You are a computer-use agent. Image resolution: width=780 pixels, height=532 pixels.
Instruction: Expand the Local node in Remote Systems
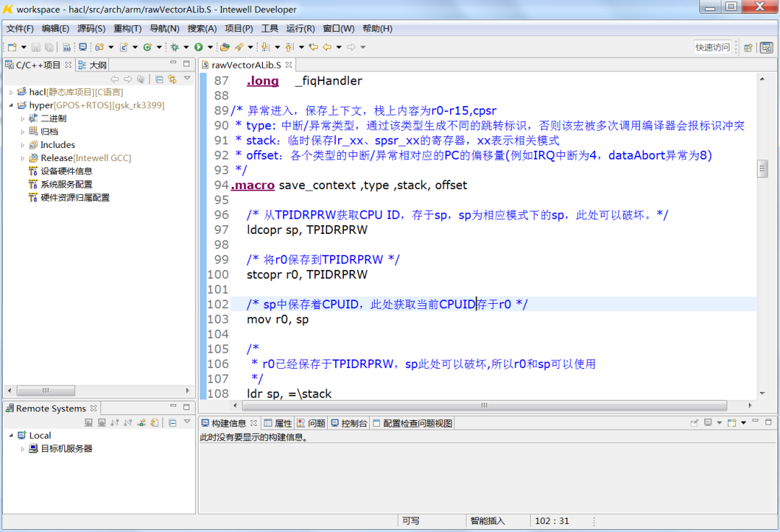tap(10, 435)
